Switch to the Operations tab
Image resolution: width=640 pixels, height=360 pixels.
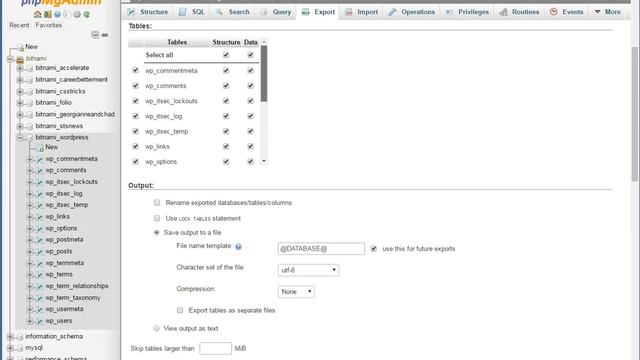[412, 12]
